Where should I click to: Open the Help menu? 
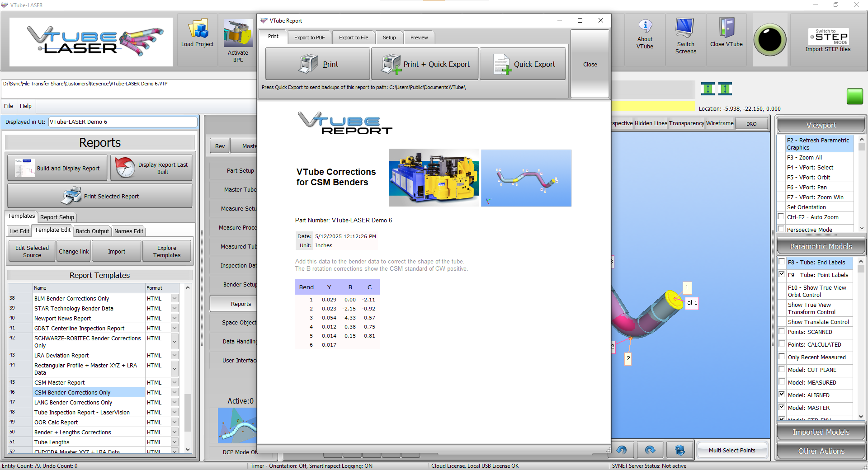(26, 106)
